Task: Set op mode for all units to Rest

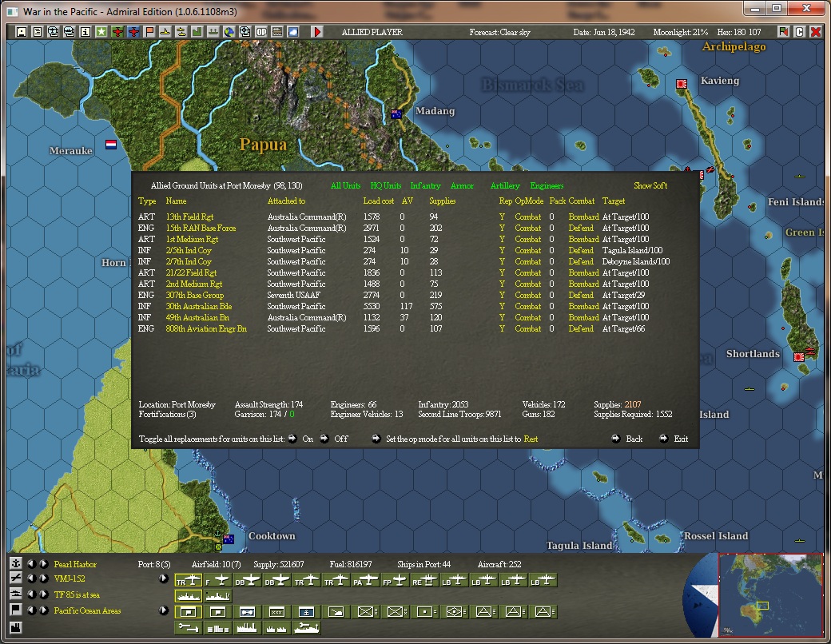Action: point(376,439)
